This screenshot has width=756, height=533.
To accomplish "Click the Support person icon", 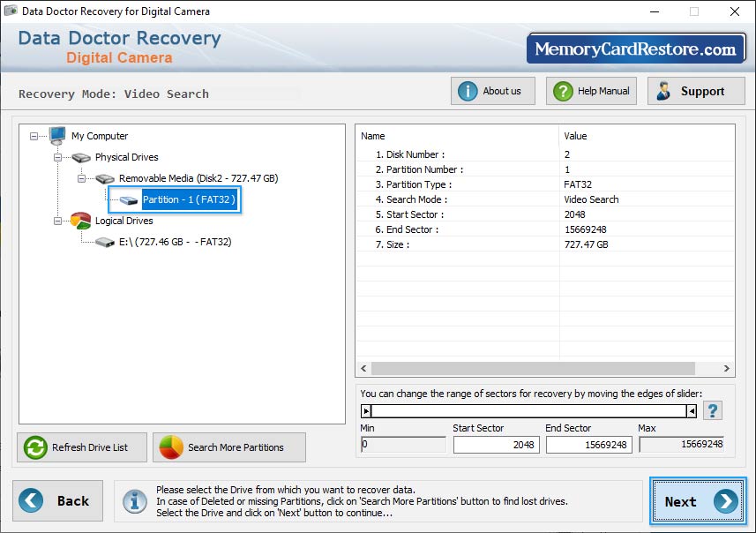I will 663,91.
